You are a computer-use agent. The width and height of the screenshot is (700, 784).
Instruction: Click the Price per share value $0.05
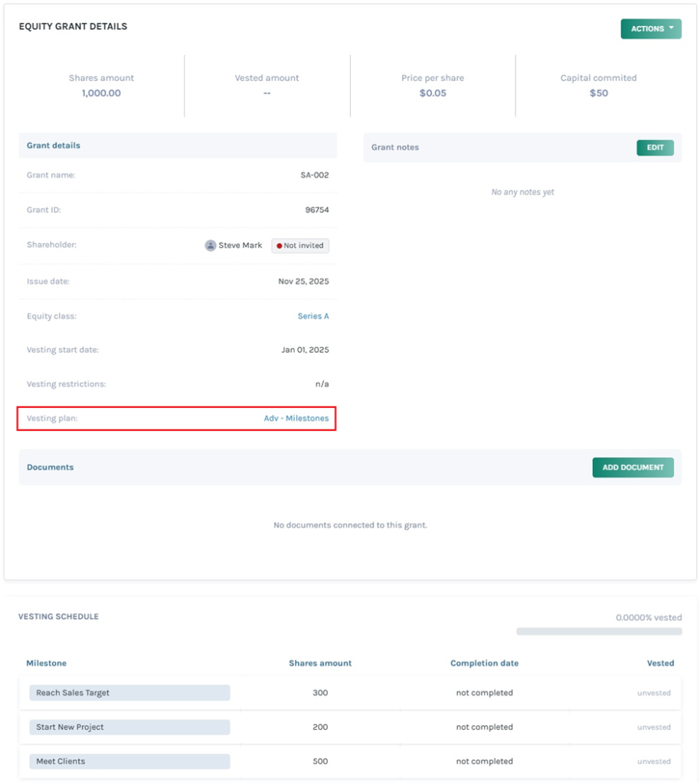click(433, 93)
